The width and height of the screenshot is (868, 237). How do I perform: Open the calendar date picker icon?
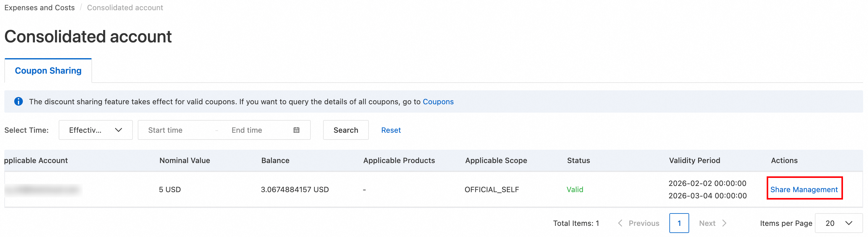[297, 130]
